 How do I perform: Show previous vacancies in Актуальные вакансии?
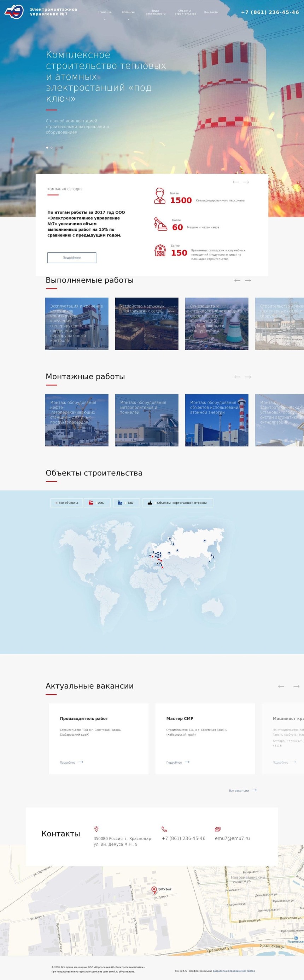click(281, 686)
